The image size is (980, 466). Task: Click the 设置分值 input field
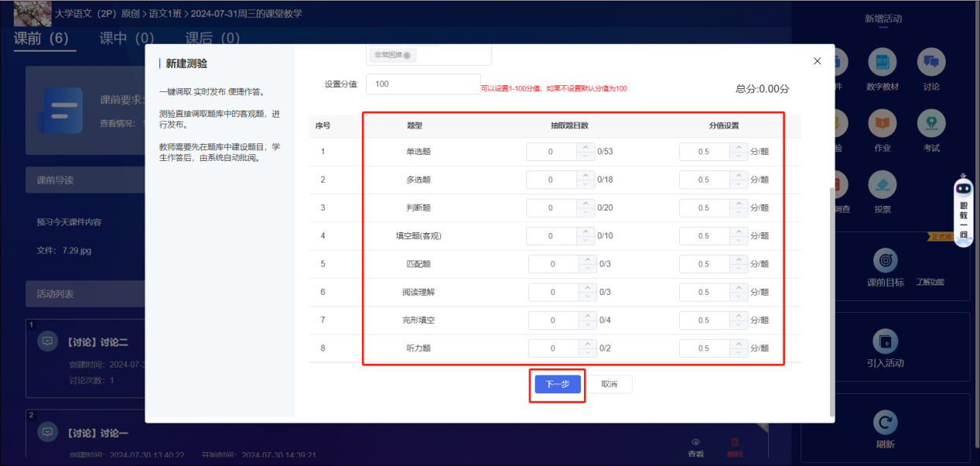point(423,84)
